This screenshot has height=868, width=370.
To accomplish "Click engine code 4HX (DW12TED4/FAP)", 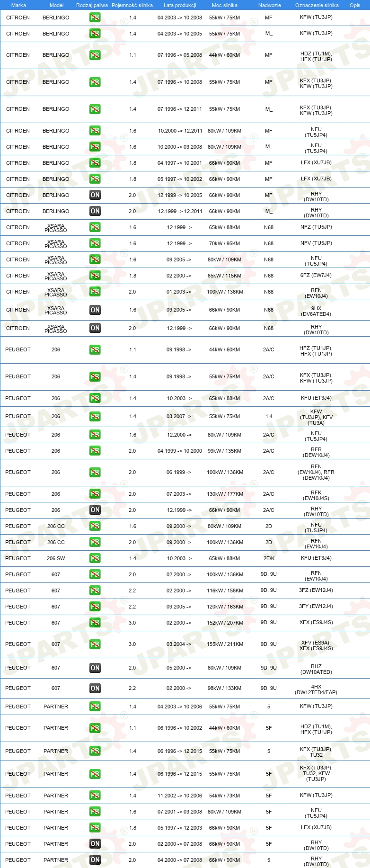I will tap(316, 689).
